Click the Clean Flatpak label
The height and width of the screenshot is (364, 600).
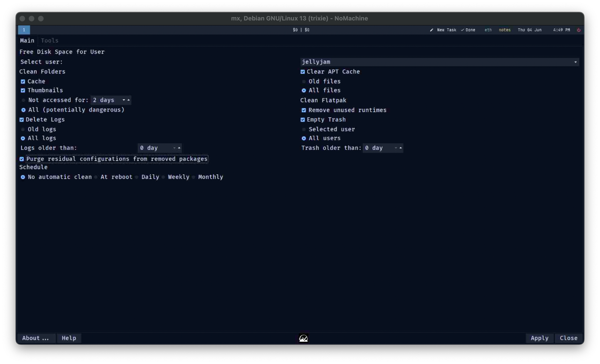click(323, 100)
